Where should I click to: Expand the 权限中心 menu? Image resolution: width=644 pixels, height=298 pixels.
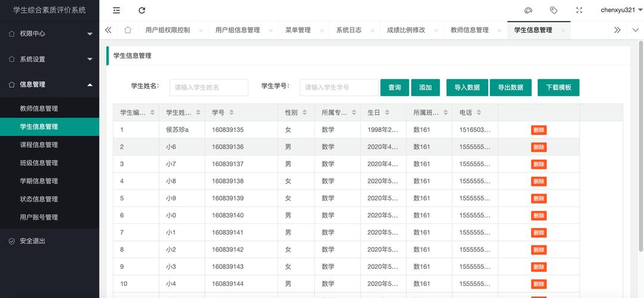point(50,33)
